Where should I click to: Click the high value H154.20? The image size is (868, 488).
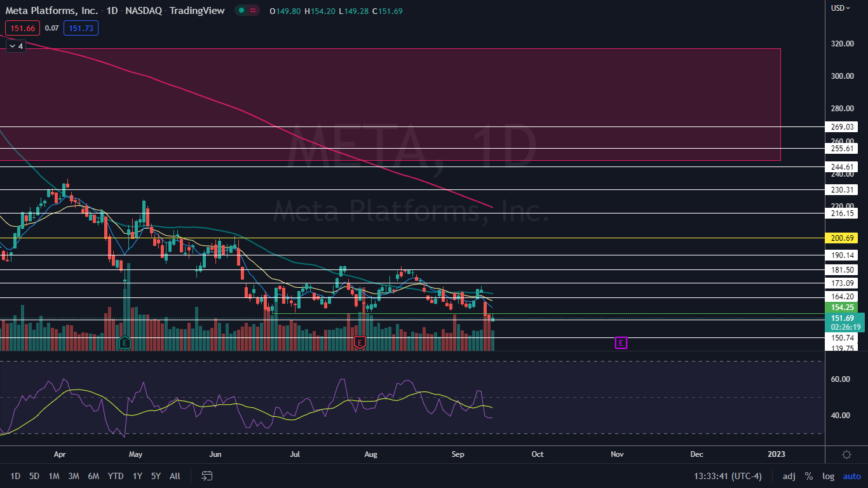pos(320,11)
